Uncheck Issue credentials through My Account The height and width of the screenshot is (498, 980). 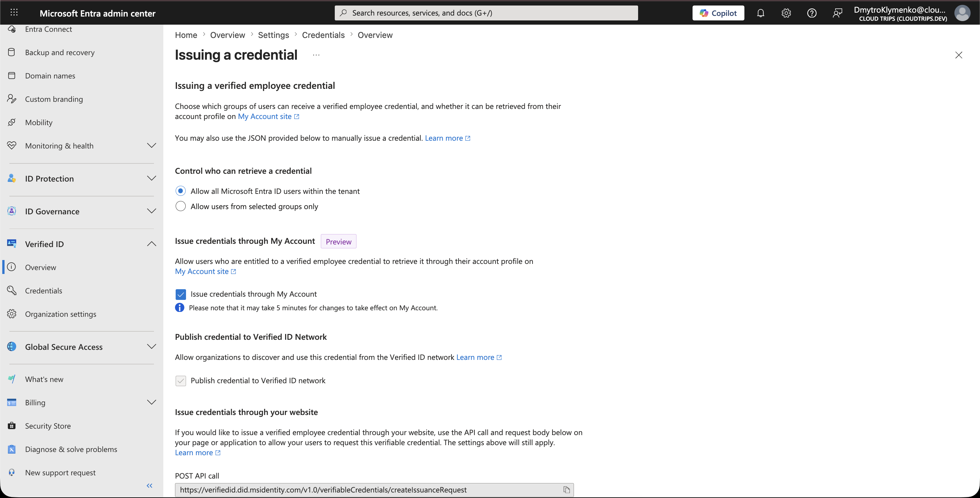pyautogui.click(x=181, y=294)
